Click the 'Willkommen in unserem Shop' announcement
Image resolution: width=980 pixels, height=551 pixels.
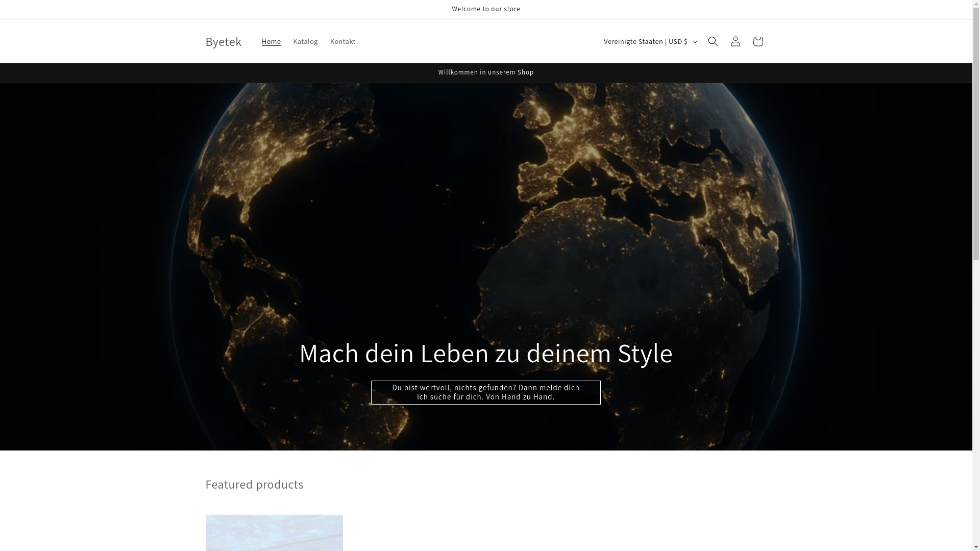coord(485,72)
